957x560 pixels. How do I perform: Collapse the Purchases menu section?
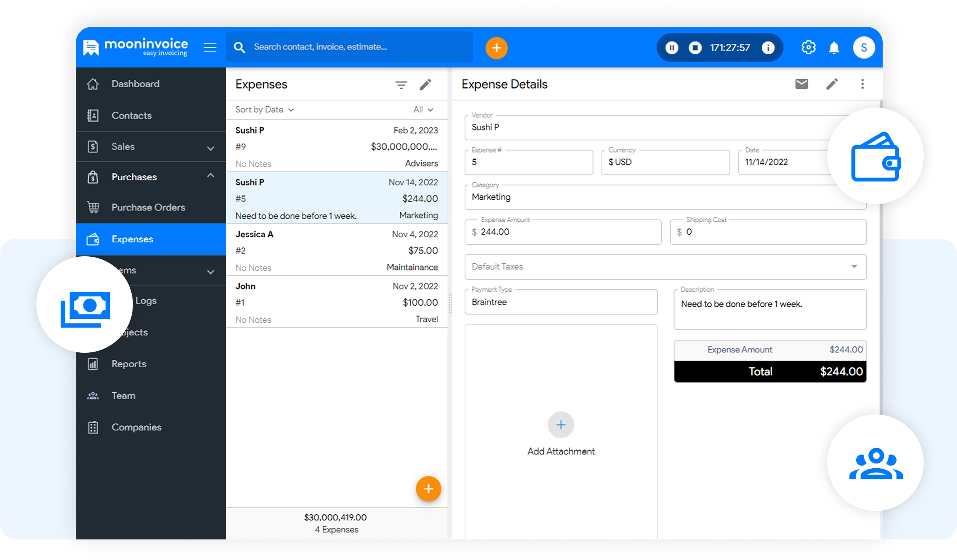(210, 175)
